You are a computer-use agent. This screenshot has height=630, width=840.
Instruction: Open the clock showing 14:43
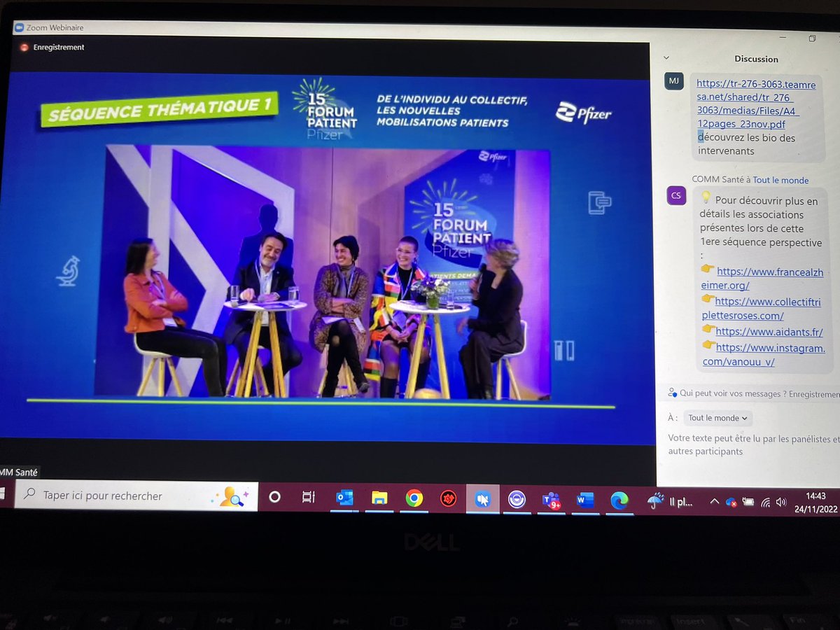(816, 503)
